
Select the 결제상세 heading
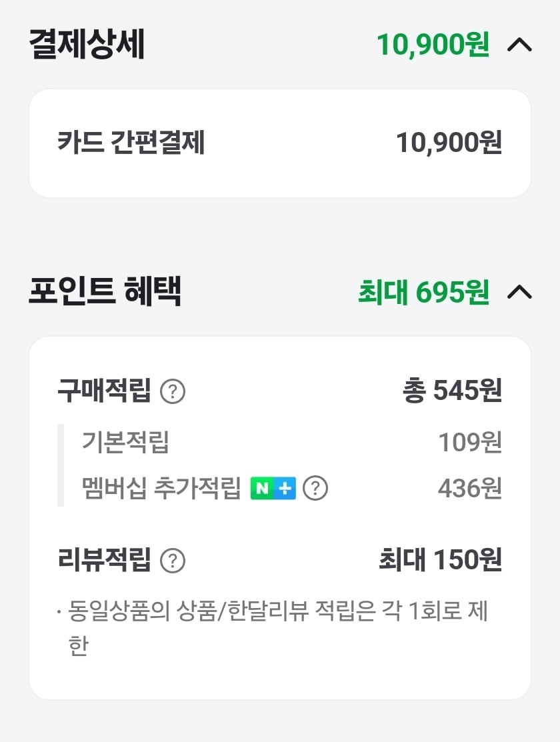(x=87, y=45)
